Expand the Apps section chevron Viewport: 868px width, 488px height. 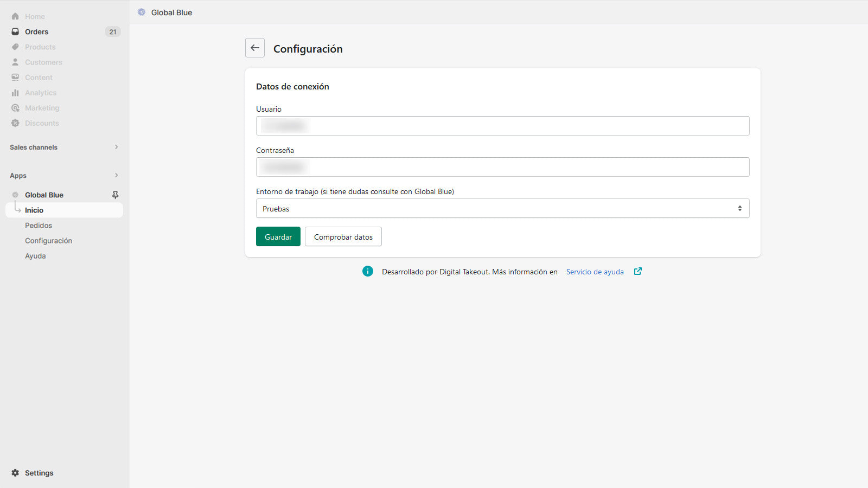coord(116,175)
